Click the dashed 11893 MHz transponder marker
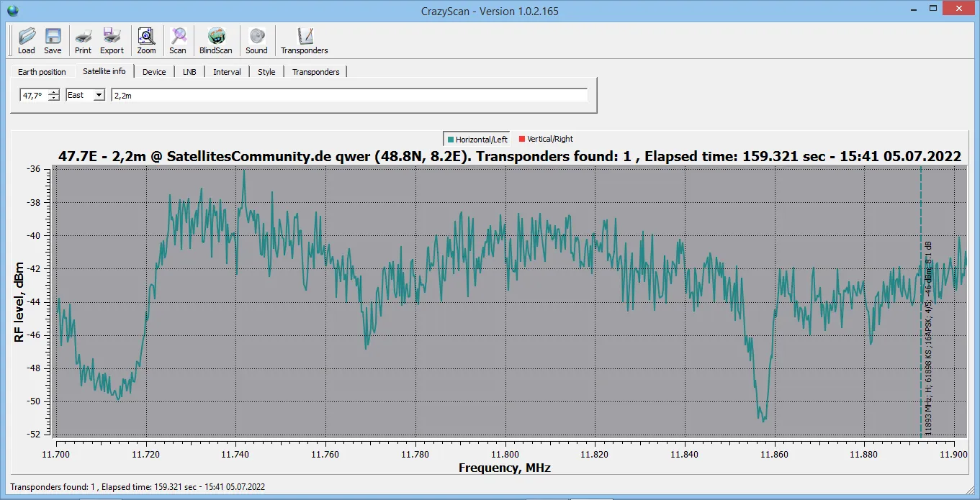The width and height of the screenshot is (980, 500). [x=921, y=301]
